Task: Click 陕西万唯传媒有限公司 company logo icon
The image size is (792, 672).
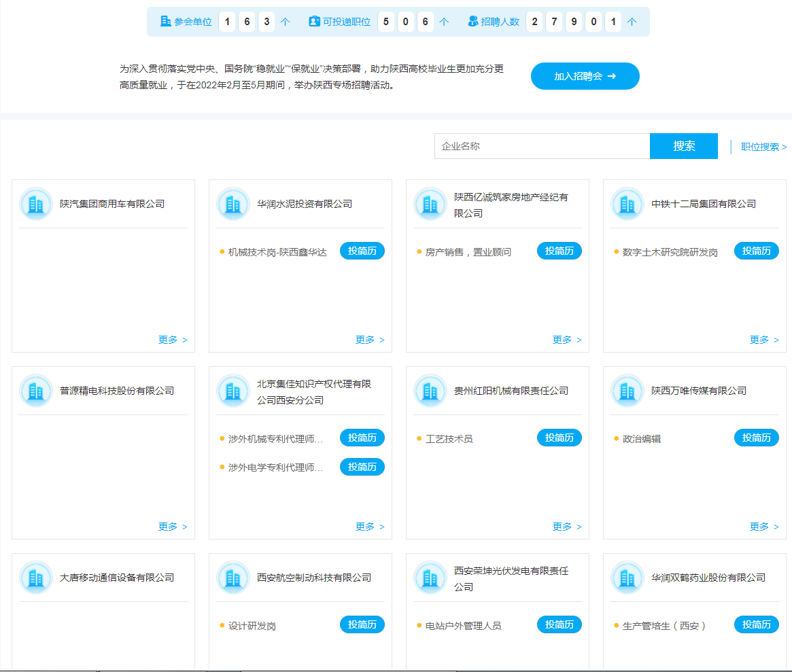Action: click(x=627, y=391)
